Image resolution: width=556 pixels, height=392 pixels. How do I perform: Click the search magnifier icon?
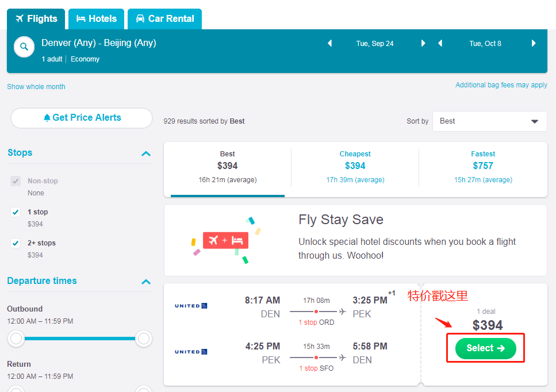point(24,47)
